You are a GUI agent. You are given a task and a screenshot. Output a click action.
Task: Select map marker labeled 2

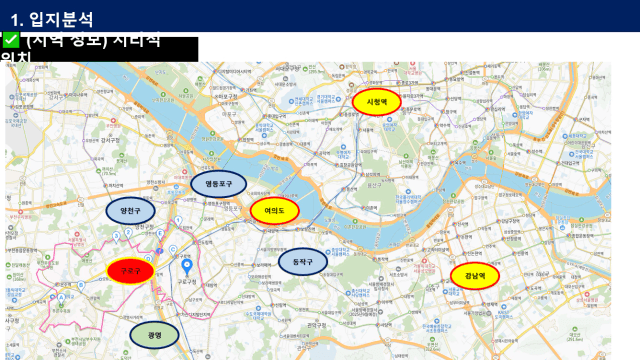128,233
